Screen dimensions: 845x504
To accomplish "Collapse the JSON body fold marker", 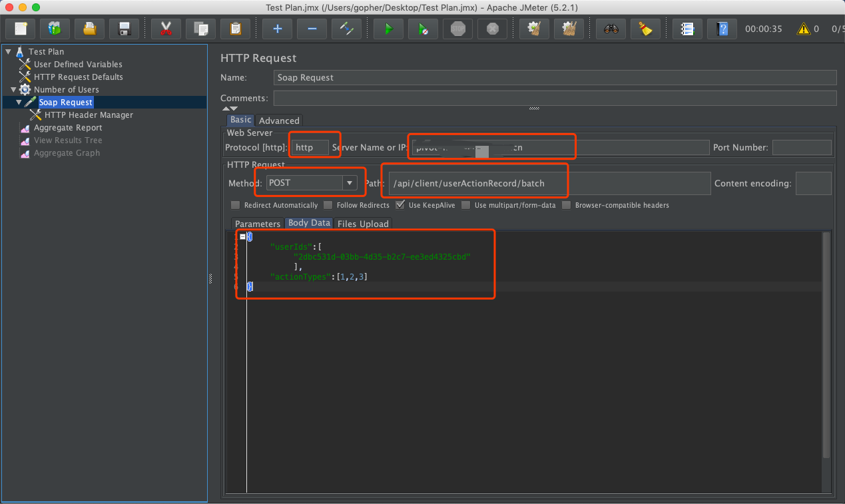I will click(242, 236).
